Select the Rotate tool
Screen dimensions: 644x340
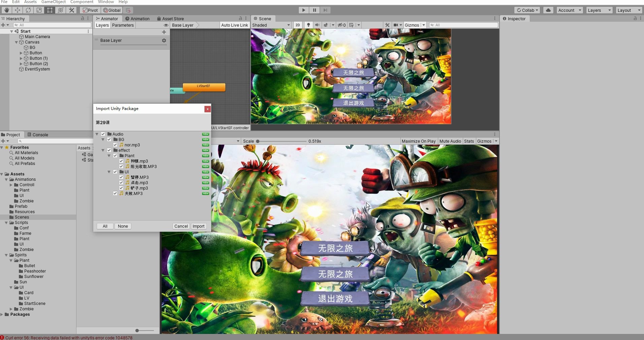click(28, 10)
